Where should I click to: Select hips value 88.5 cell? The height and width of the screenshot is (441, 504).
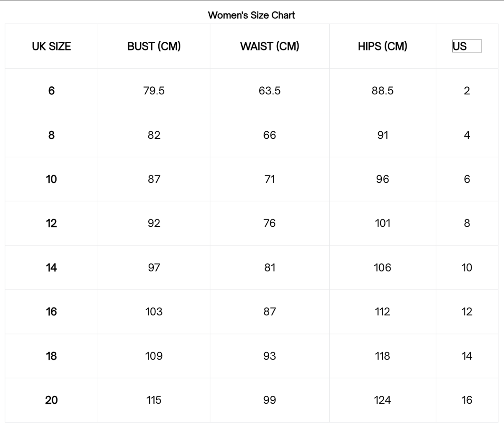[x=382, y=91]
